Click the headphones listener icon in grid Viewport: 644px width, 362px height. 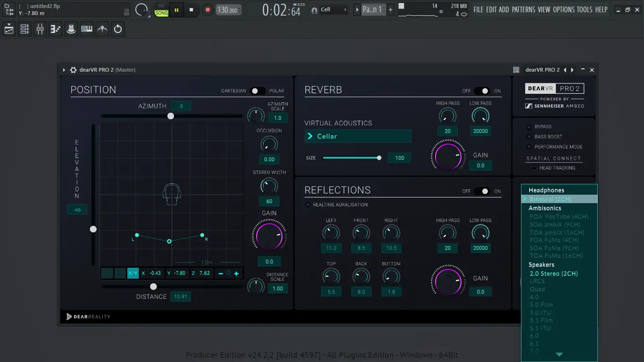[172, 194]
